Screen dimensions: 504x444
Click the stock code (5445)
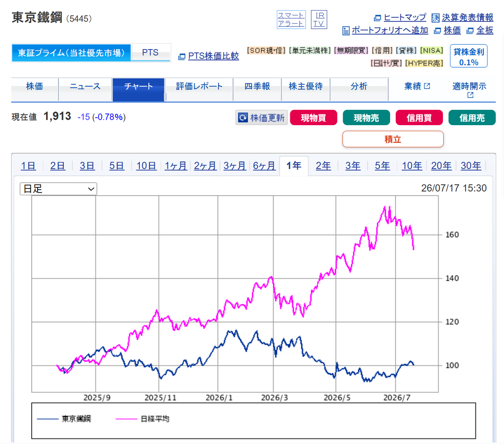click(79, 18)
